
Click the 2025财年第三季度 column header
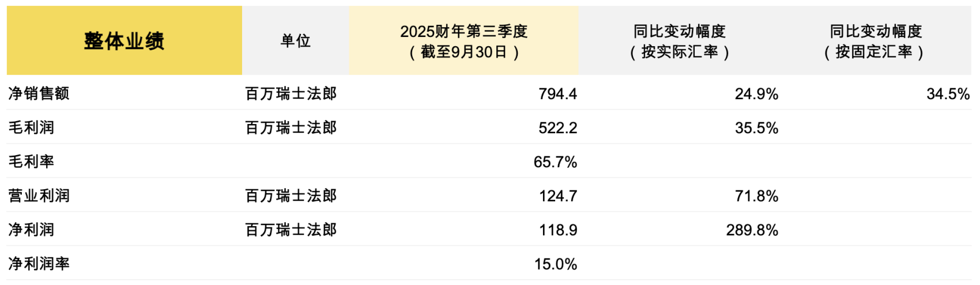click(463, 41)
